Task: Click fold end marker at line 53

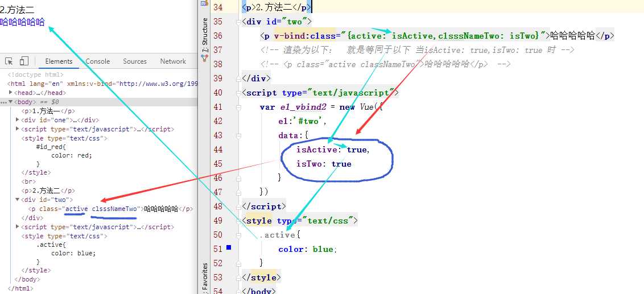Action: pyautogui.click(x=239, y=278)
